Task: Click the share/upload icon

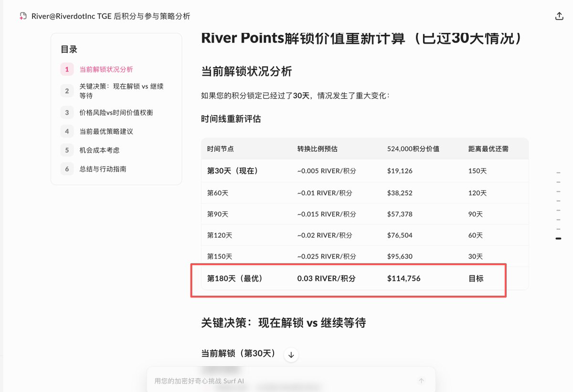Action: point(559,16)
